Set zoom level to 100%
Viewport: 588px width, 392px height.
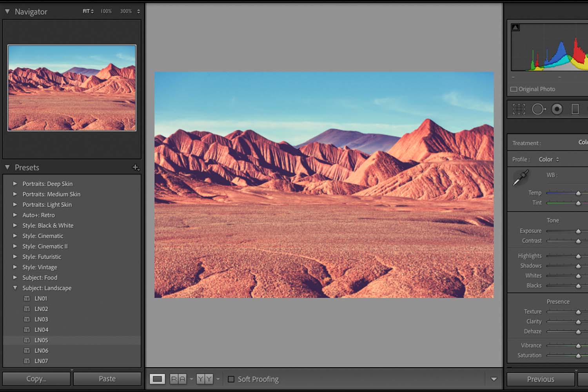[x=105, y=11]
